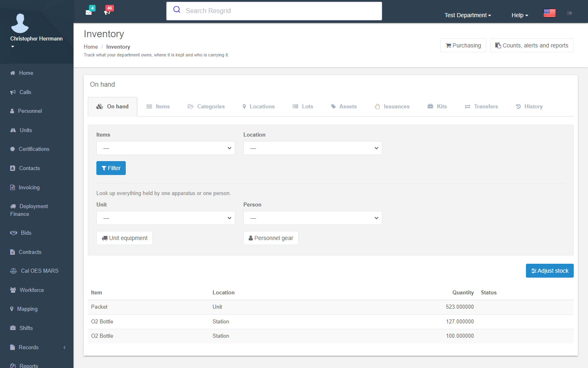Viewport: 588px width, 368px height.
Task: Click the Mapping pin icon in the sidebar
Action: (x=12, y=309)
